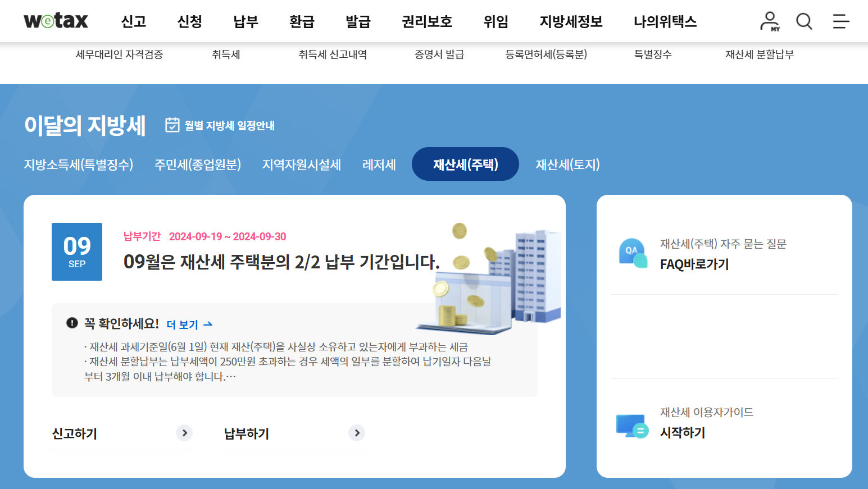Open the MY user profile icon
868x489 pixels.
tap(770, 21)
